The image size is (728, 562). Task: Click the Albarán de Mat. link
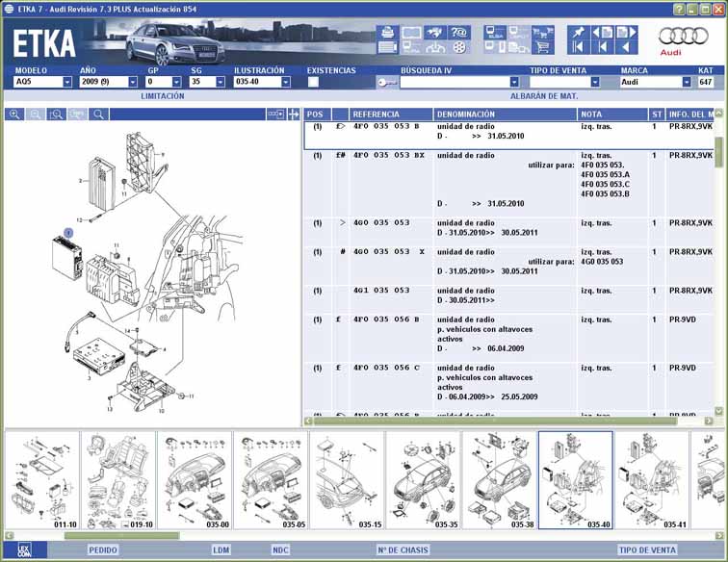point(544,96)
